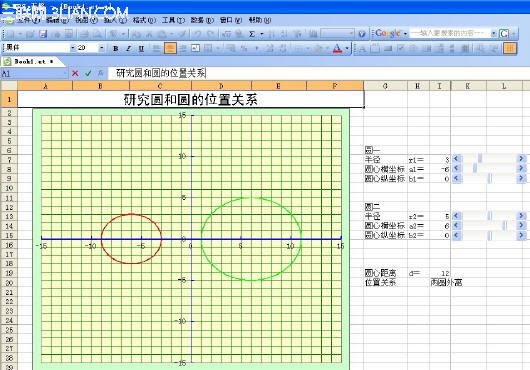Click the AutoSum sigma icon
Image resolution: width=530 pixels, height=370 pixels.
pyautogui.click(x=252, y=34)
